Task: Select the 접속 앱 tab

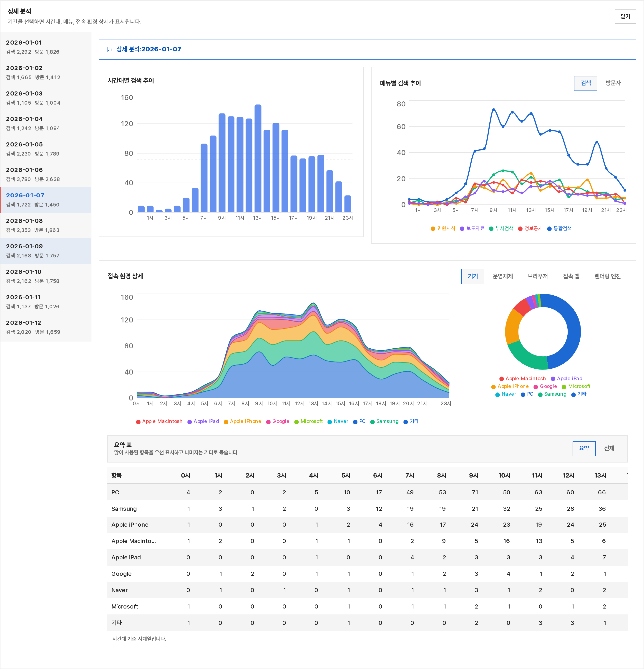Action: coord(571,277)
